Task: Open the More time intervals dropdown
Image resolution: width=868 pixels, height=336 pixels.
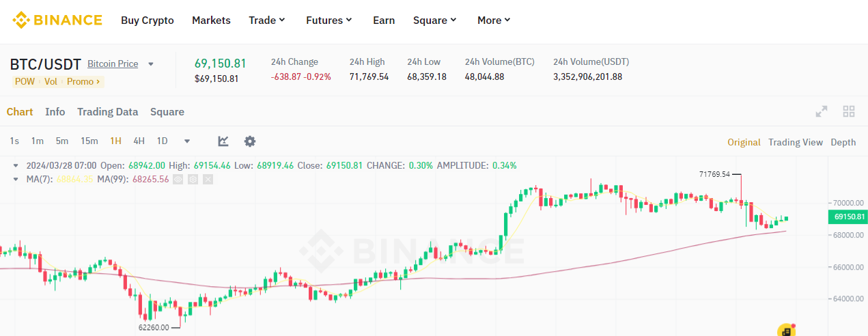Action: point(187,141)
